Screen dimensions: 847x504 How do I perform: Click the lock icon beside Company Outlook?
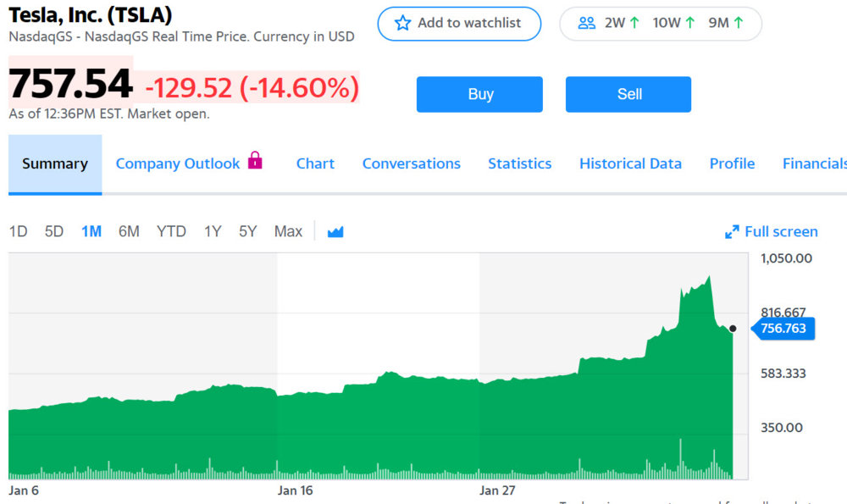click(x=257, y=161)
